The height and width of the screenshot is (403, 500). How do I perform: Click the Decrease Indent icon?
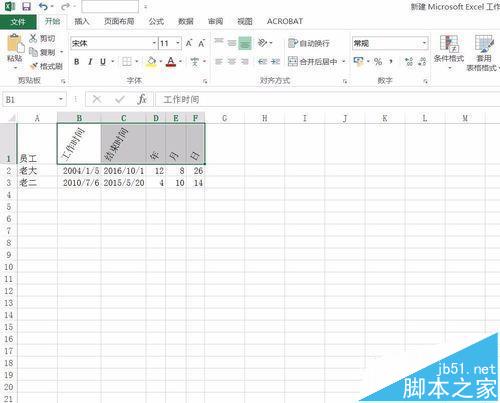(262, 61)
